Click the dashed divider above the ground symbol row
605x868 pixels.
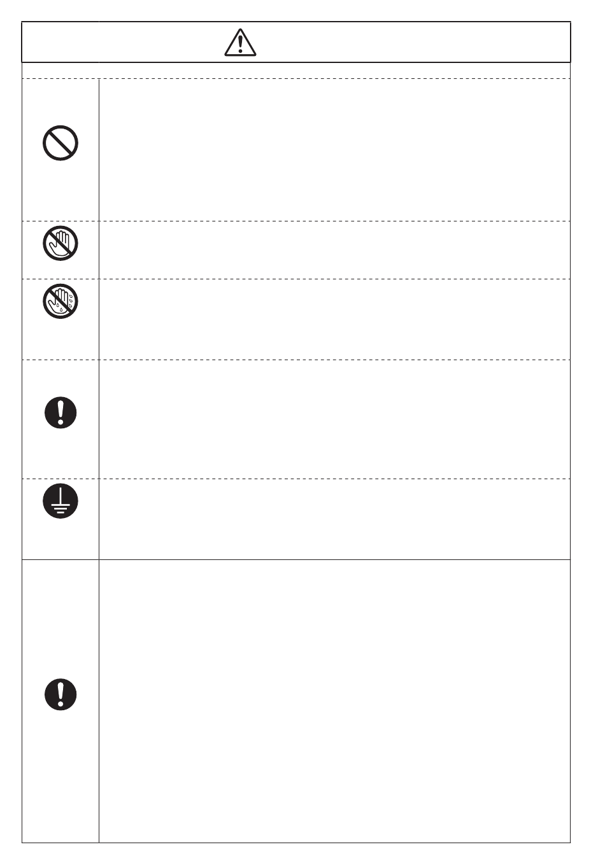(x=296, y=479)
